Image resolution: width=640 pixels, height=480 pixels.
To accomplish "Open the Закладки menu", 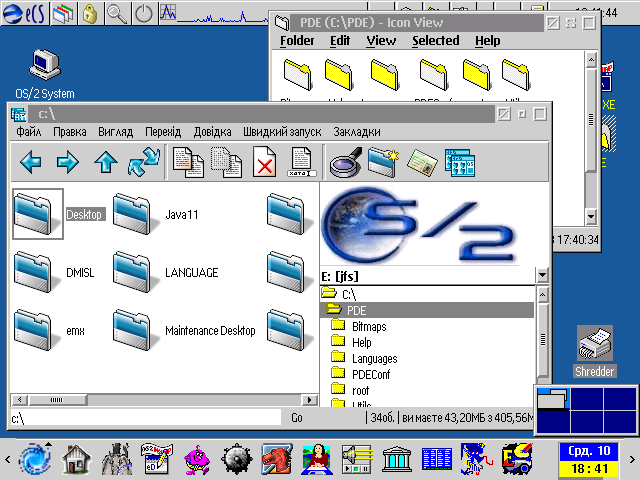I will (357, 131).
